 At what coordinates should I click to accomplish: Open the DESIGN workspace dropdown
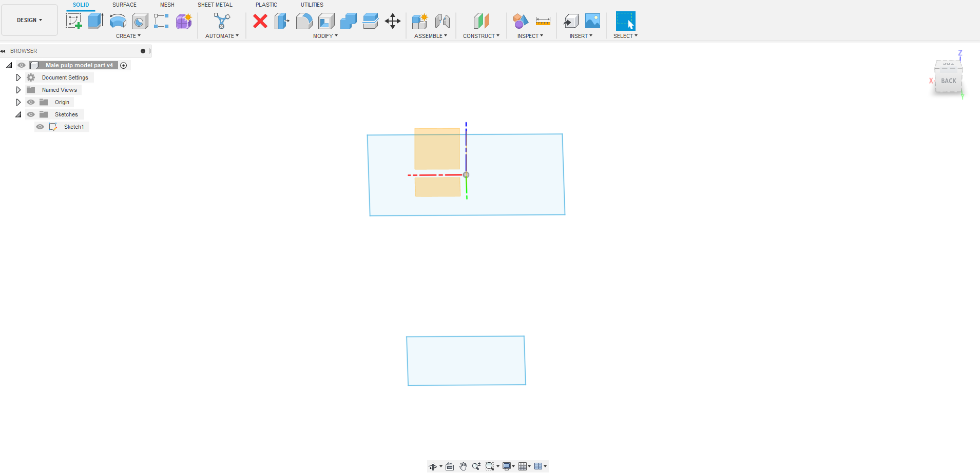point(29,20)
